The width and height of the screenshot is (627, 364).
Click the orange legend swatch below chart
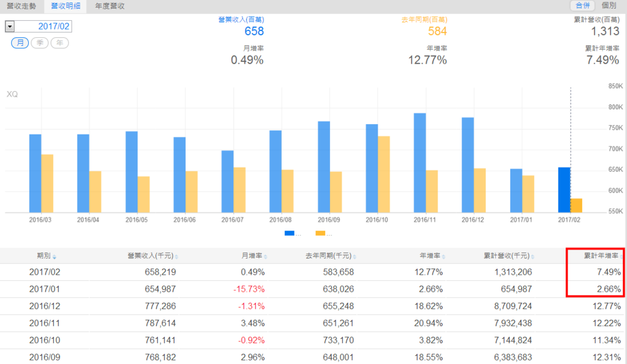320,233
